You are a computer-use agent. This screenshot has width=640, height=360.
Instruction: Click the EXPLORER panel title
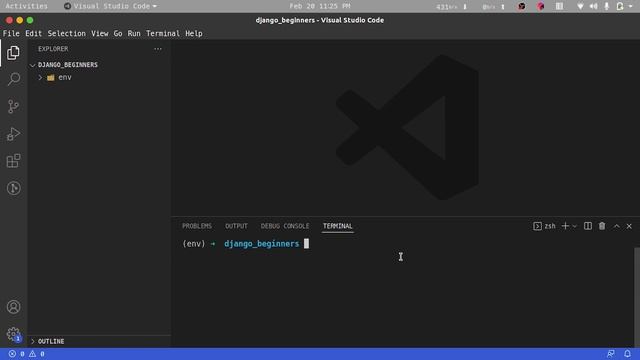pos(53,49)
